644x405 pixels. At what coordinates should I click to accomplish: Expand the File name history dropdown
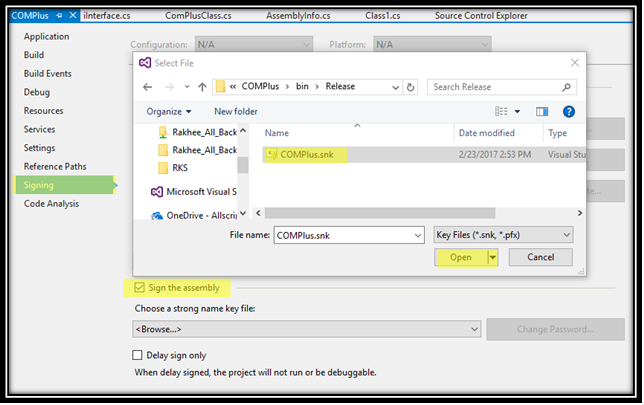[418, 235]
